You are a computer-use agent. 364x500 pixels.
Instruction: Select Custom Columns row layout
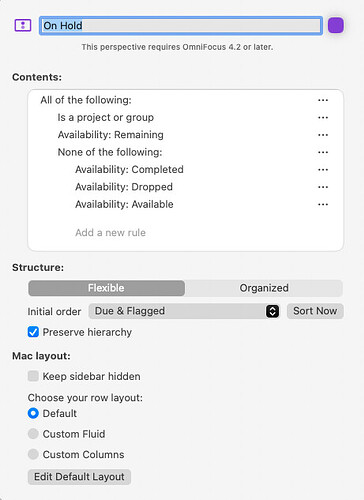click(x=33, y=454)
